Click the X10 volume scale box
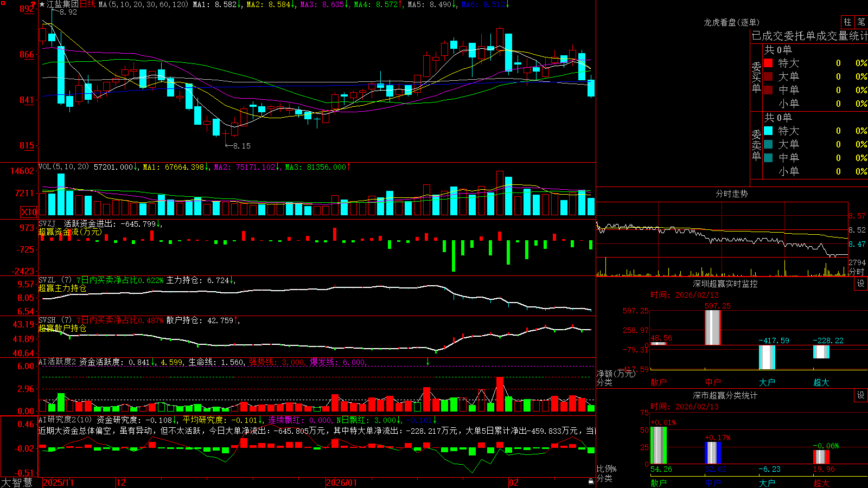 (x=29, y=212)
